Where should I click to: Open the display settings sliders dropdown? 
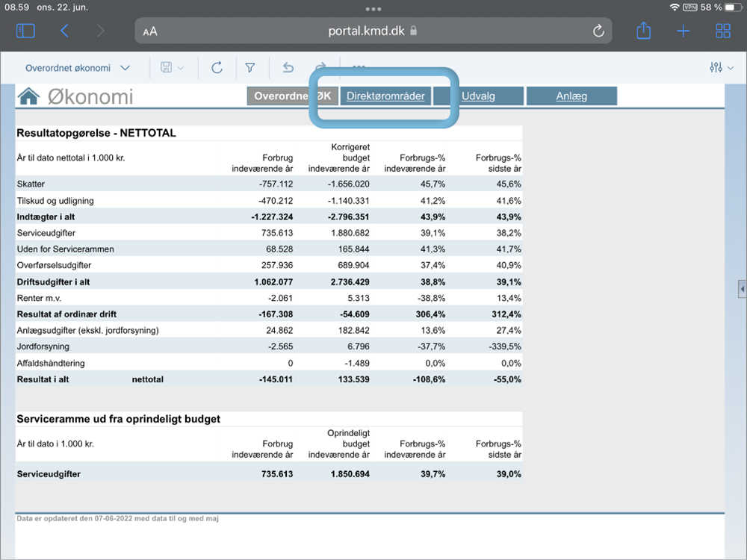722,68
